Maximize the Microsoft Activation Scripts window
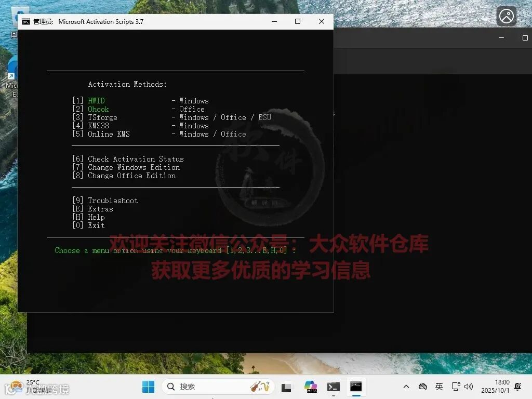Screen dimensions: 532x399 (298, 21)
